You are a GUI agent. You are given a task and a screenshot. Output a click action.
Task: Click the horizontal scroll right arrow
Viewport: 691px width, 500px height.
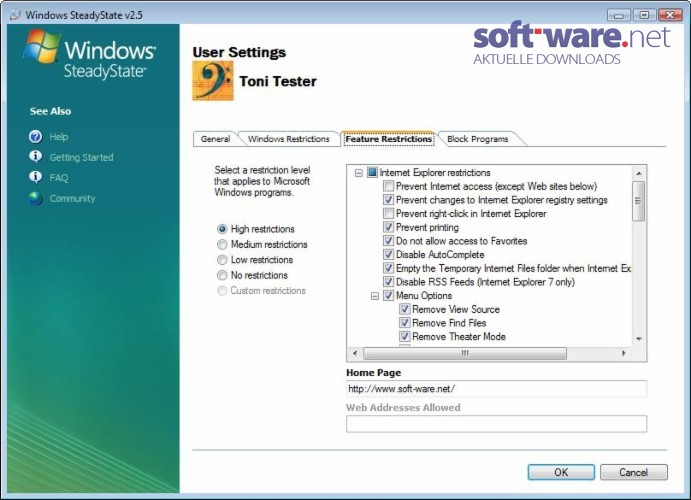pyautogui.click(x=624, y=353)
